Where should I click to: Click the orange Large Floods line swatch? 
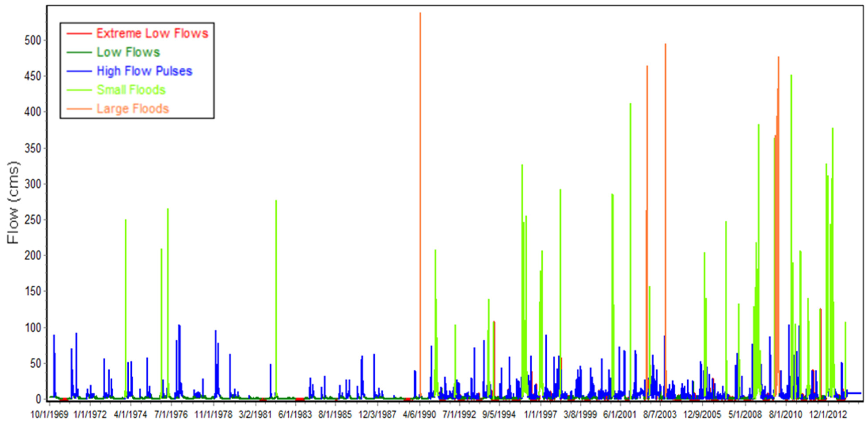pos(79,109)
